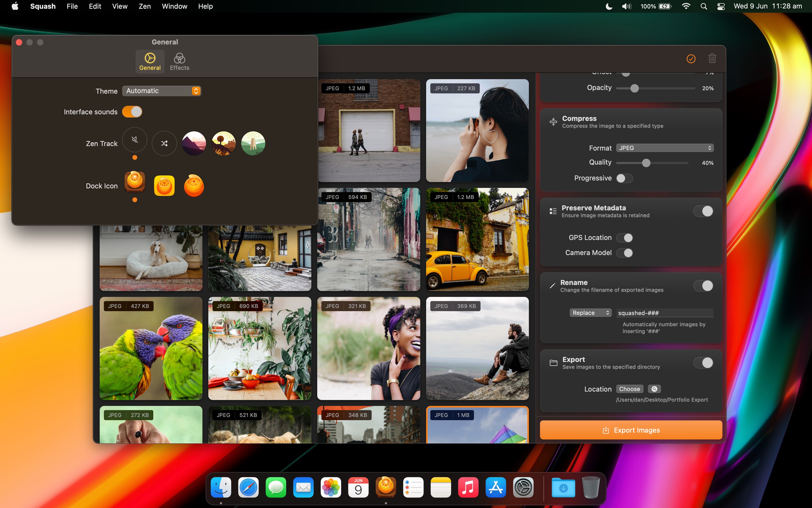
Task: Open Spotlight search in menu bar
Action: pos(704,6)
